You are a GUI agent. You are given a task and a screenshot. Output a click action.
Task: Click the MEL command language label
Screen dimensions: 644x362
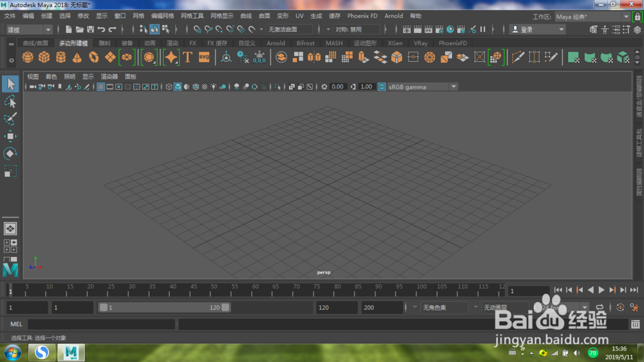[16, 324]
